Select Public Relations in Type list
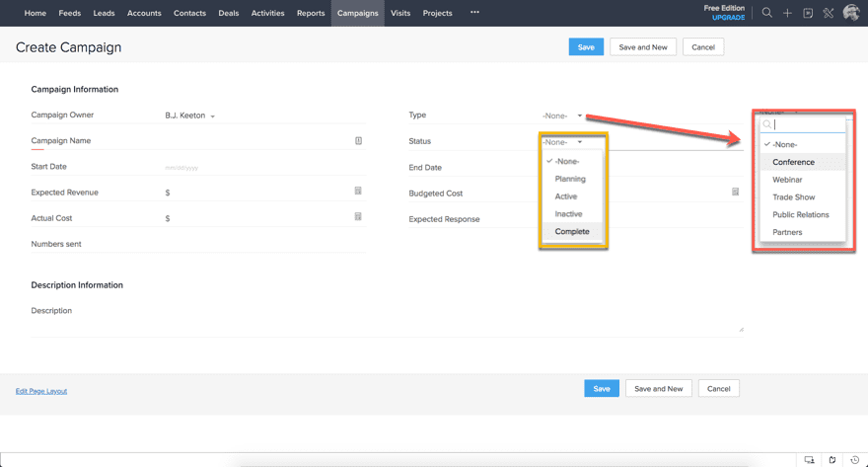Screen dimensions: 868x467 coord(803,215)
